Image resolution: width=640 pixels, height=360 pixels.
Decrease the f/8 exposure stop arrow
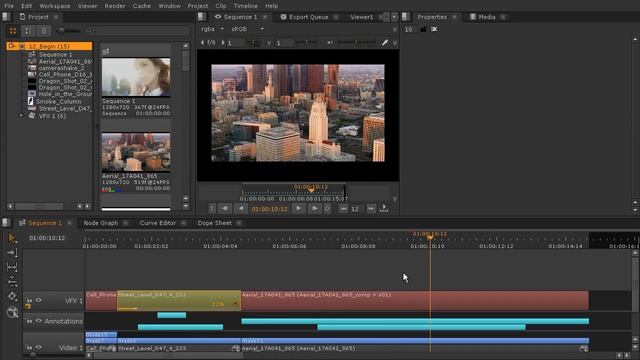pos(202,42)
